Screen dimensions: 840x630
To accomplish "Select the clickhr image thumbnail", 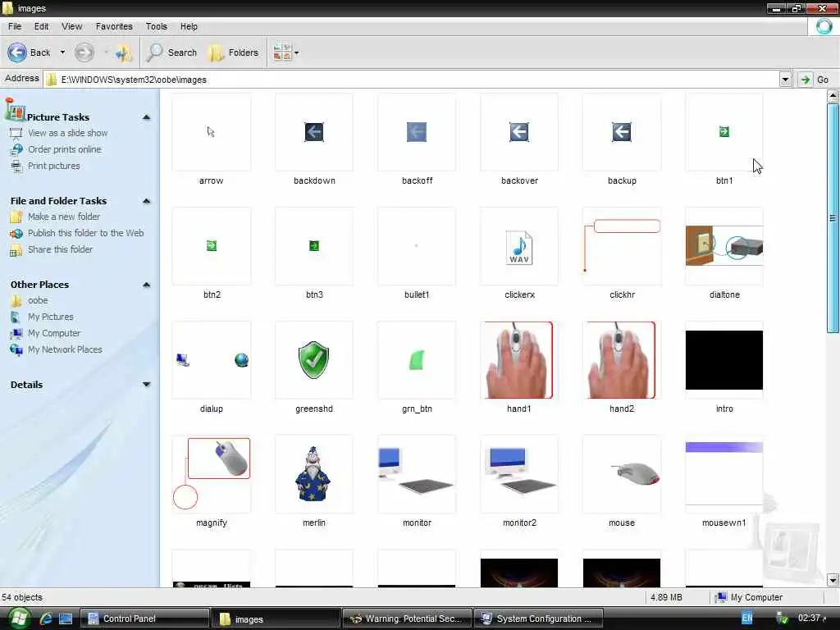I will (622, 246).
